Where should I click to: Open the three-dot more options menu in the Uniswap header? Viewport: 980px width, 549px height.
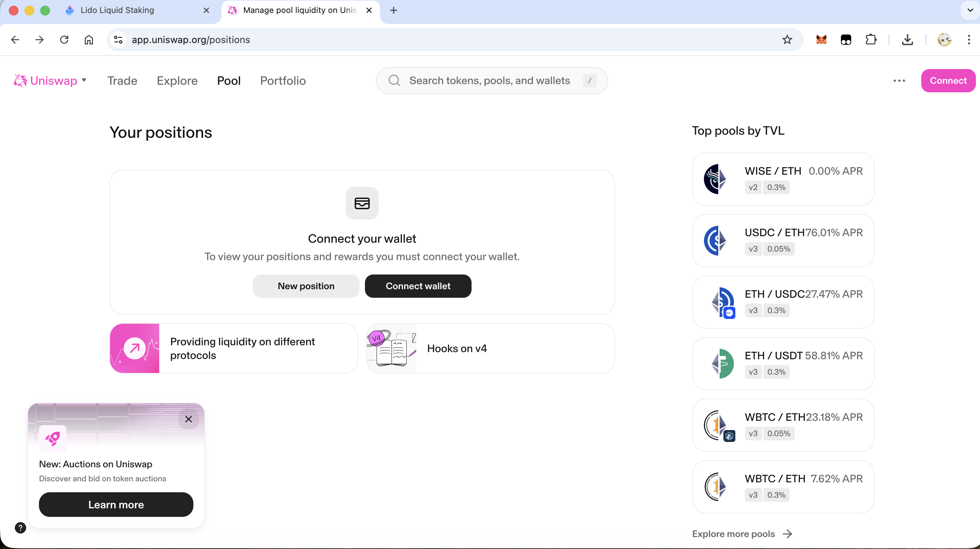(899, 81)
